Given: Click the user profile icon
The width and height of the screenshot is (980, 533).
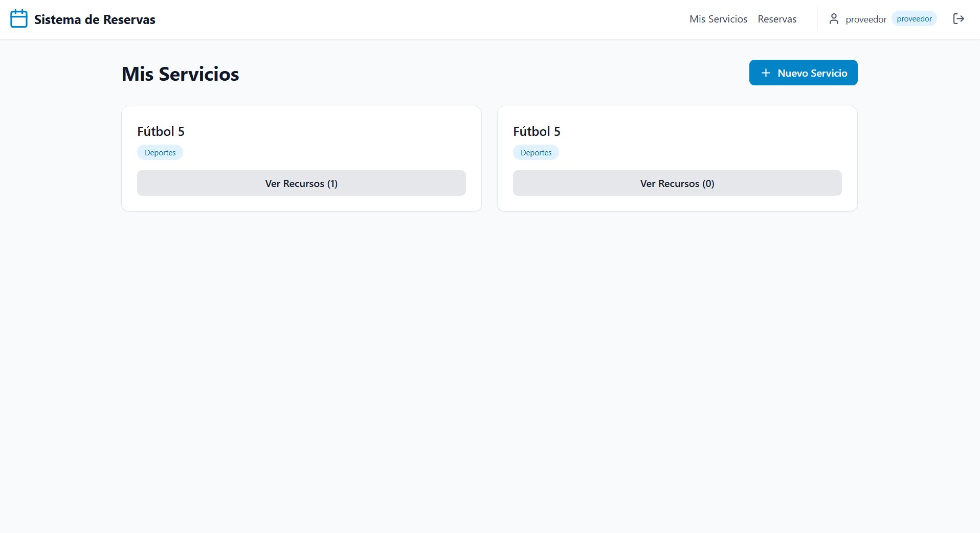Looking at the screenshot, I should 833,19.
